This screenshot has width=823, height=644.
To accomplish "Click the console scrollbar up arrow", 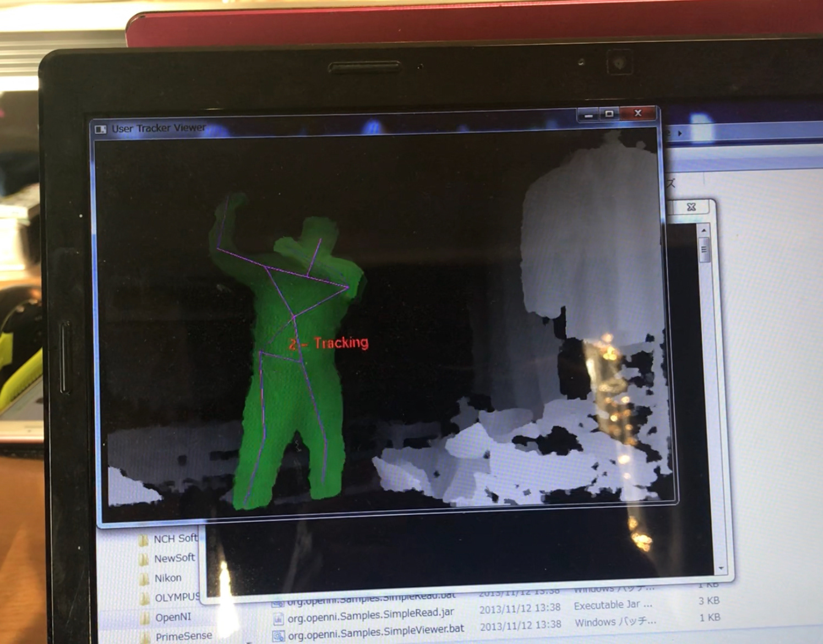I will point(704,230).
